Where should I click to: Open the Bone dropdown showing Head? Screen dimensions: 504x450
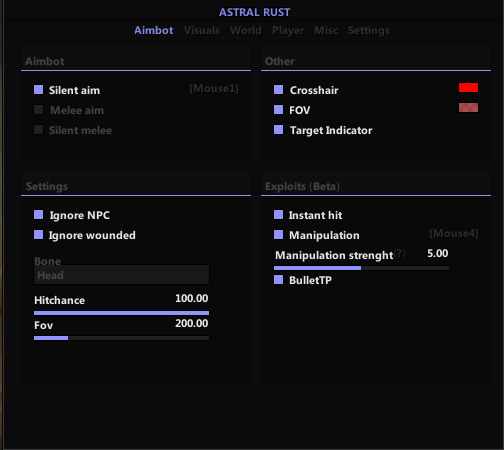122,275
